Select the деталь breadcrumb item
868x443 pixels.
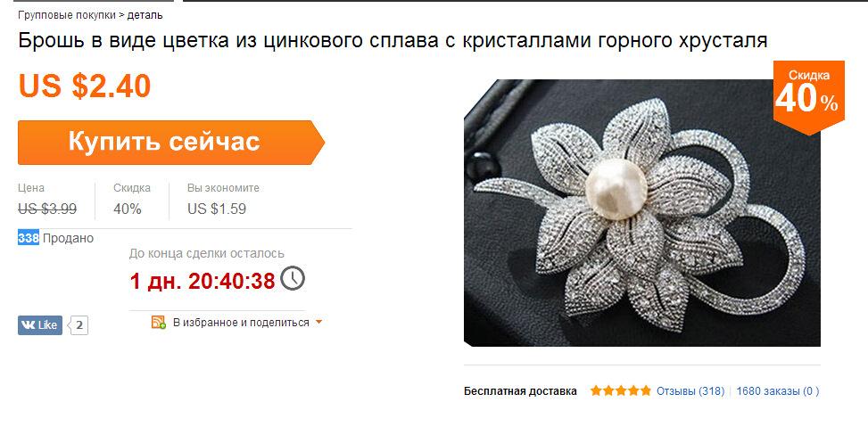coord(145,15)
